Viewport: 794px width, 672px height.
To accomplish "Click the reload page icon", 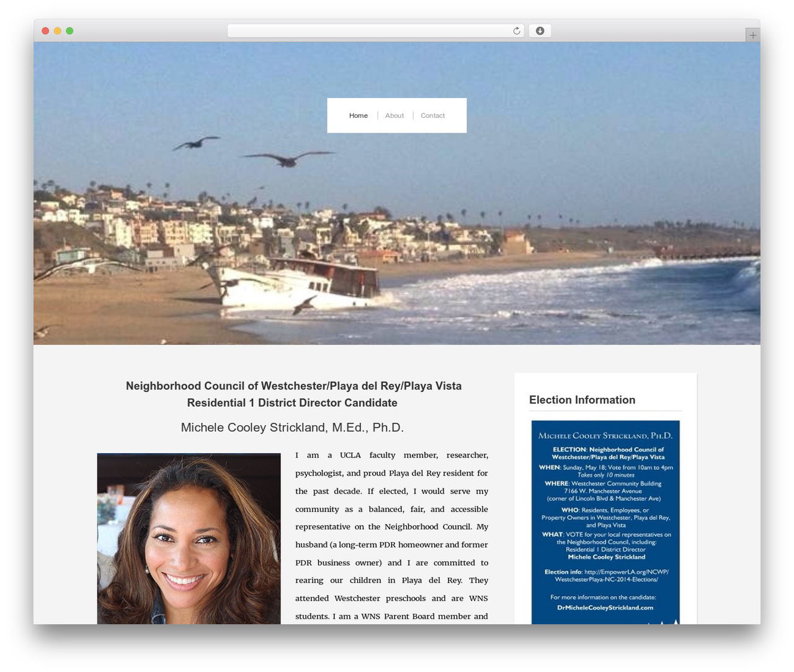I will coord(516,31).
